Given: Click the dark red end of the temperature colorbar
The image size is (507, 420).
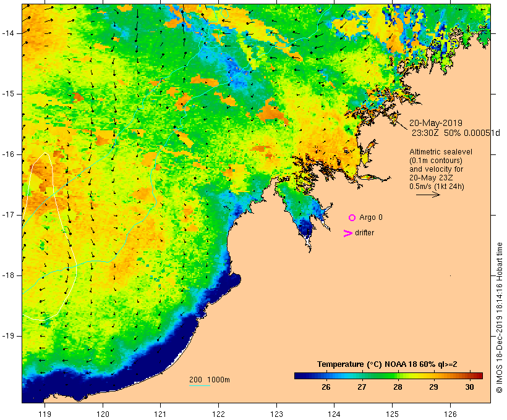Looking at the screenshot, I should pos(479,376).
